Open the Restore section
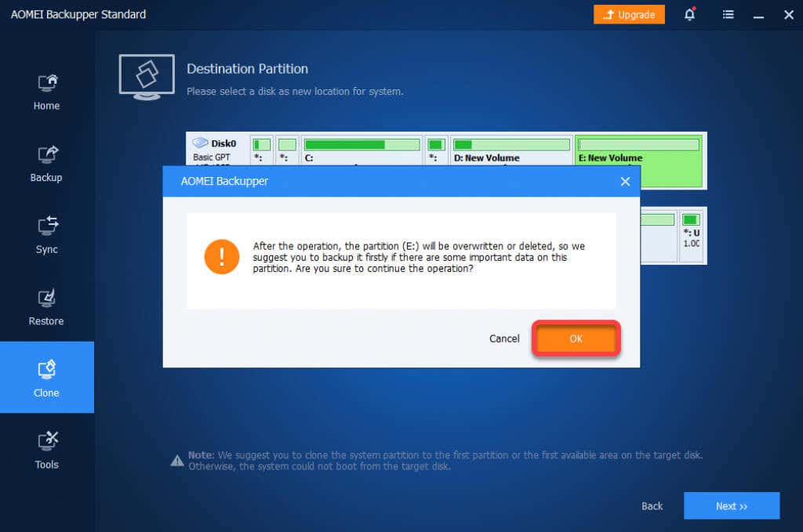This screenshot has width=803, height=532. [46, 307]
